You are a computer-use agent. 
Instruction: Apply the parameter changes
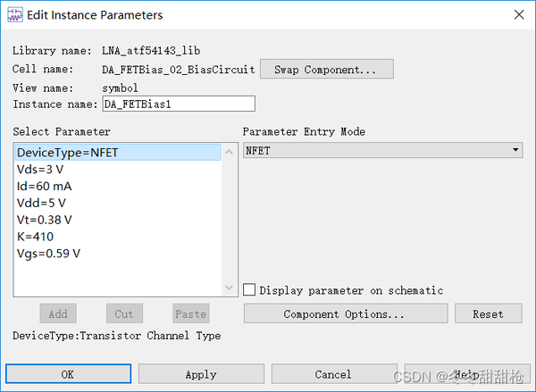click(201, 374)
